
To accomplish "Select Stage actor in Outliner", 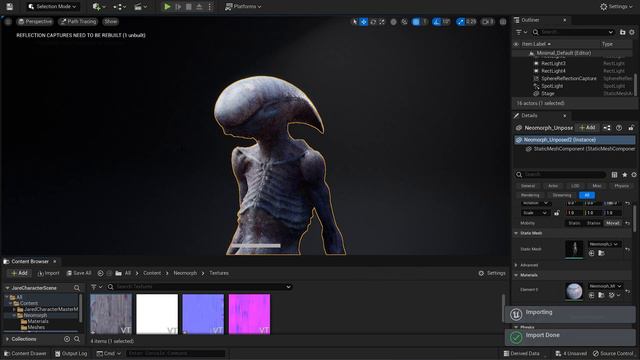I will [x=547, y=93].
